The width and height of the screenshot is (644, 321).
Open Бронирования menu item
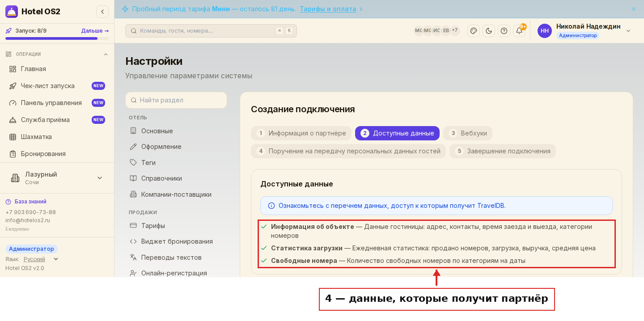[57, 154]
